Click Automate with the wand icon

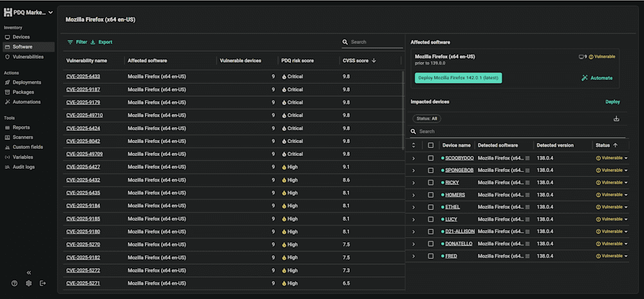pyautogui.click(x=597, y=78)
